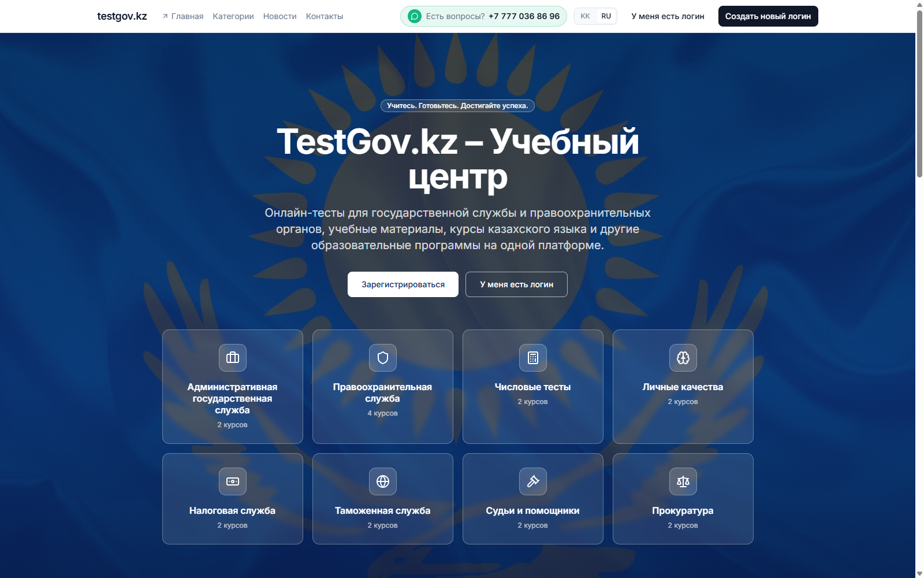This screenshot has width=924, height=578.
Task: Click the brain icon for Личные качества
Action: 683,358
